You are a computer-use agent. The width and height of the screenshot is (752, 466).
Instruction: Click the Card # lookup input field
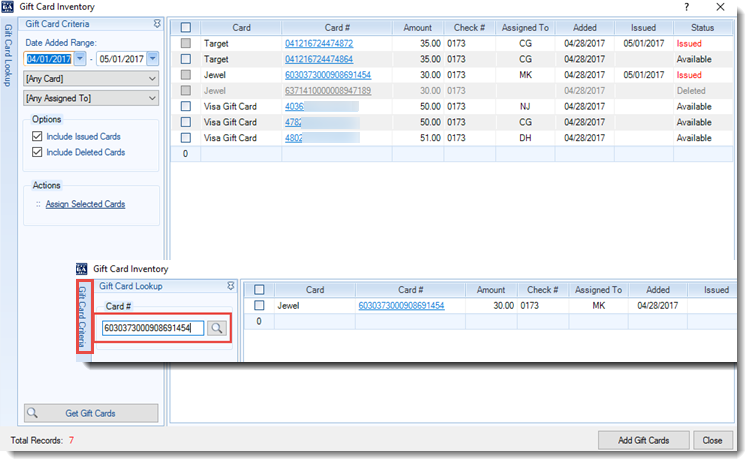pyautogui.click(x=153, y=328)
